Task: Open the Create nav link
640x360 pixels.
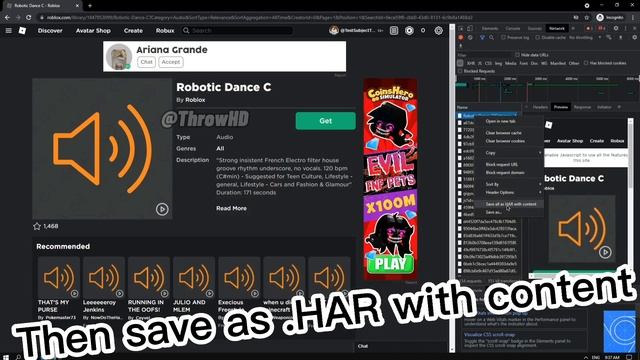Action: pyautogui.click(x=133, y=31)
